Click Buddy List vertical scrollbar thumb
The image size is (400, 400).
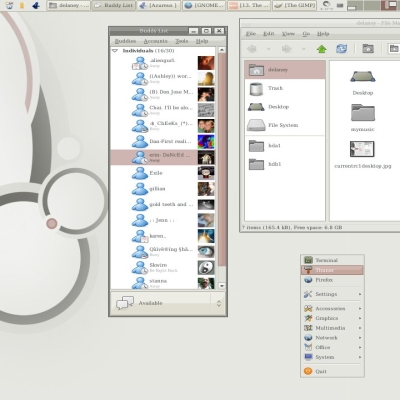pos(222,160)
